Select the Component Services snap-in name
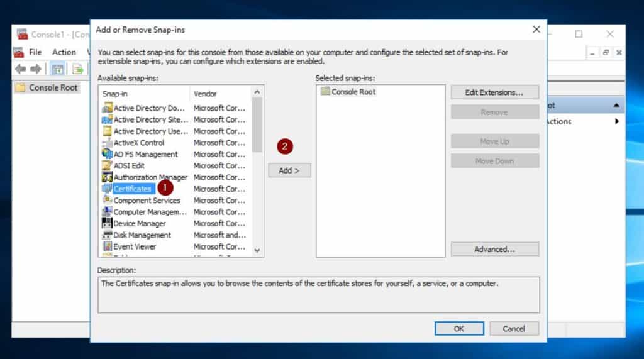Viewport: 644px width, 359px height. [147, 201]
